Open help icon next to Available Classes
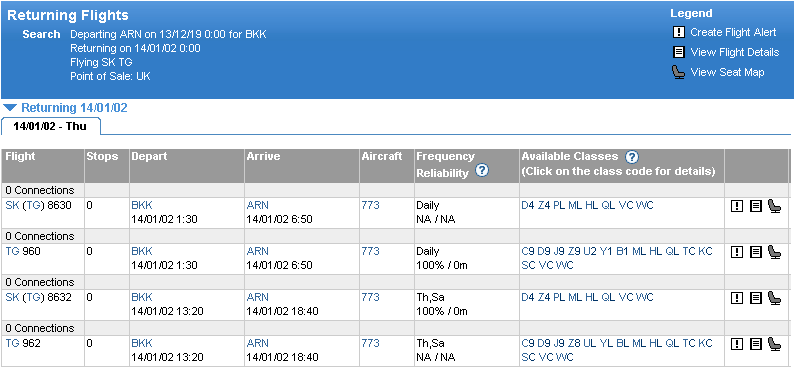The height and width of the screenshot is (367, 794). point(631,157)
